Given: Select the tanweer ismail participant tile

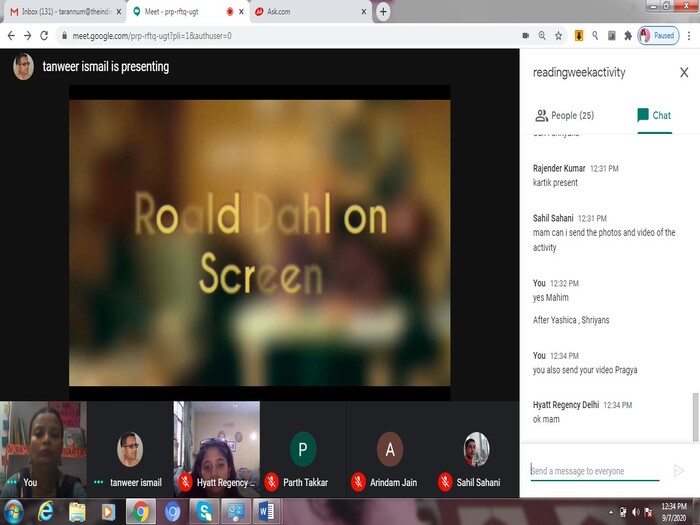Looking at the screenshot, I should pyautogui.click(x=129, y=449).
